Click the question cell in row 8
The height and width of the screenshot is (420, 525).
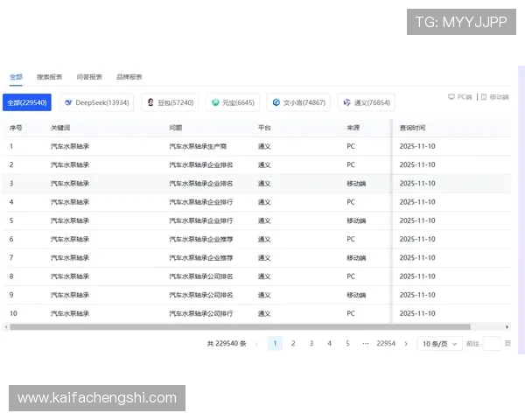[201, 276]
